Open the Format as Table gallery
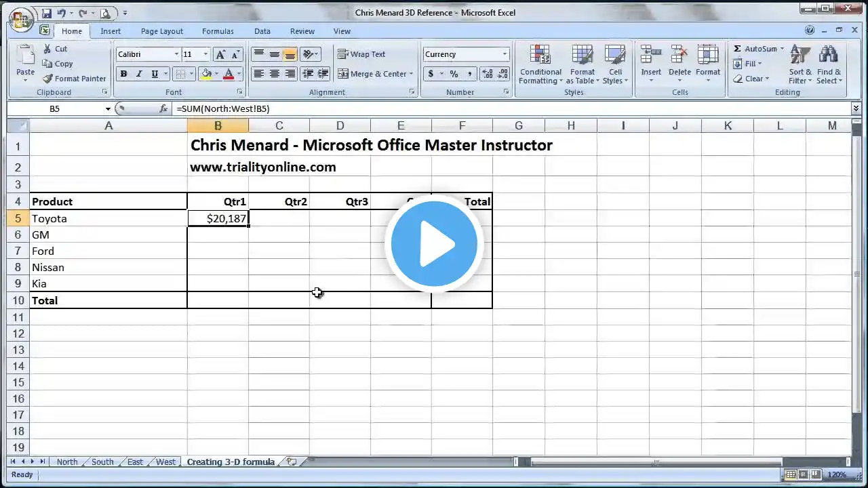Viewport: 868px width, 488px height. coord(583,64)
